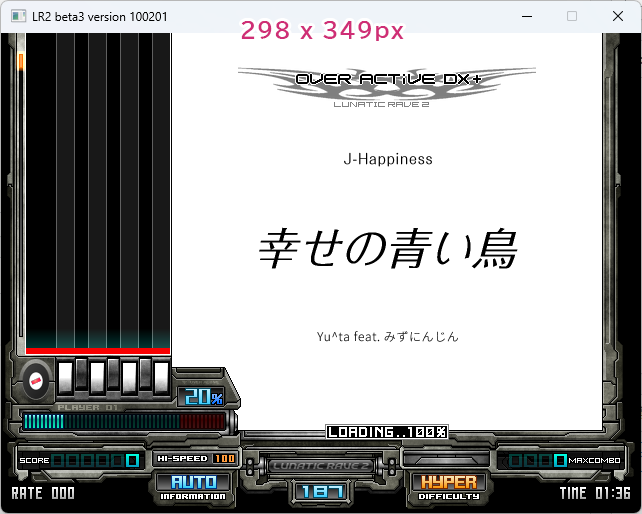Click the song title 幸せの青い鳥
Image resolution: width=642 pixels, height=514 pixels.
click(387, 250)
